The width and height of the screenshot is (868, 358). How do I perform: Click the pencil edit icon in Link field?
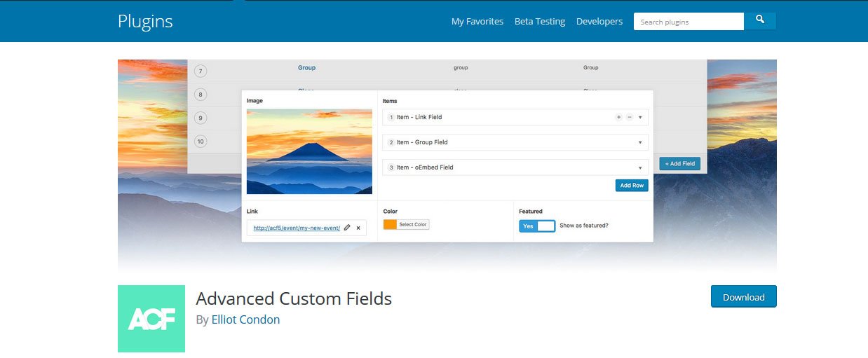[x=347, y=228]
